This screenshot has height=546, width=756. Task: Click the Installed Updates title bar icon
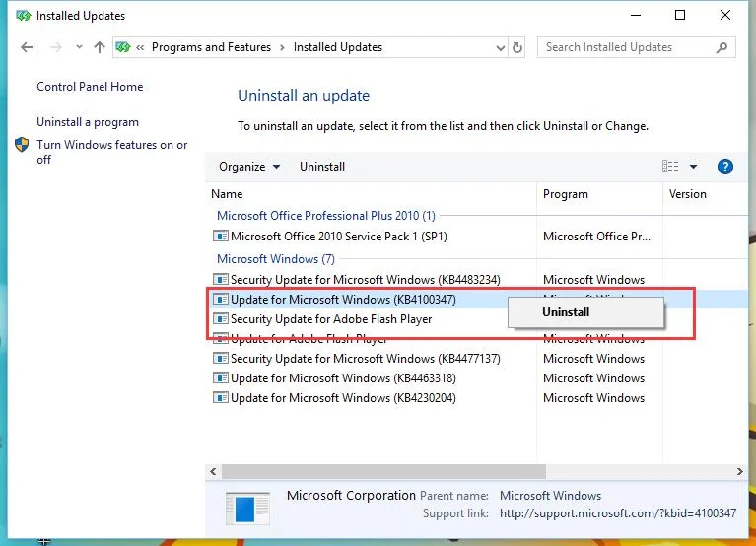[23, 16]
